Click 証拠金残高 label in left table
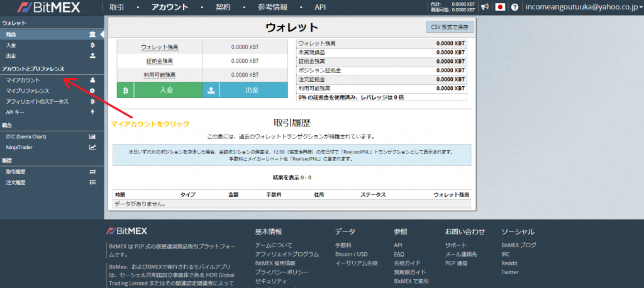The image size is (644, 288). pyautogui.click(x=160, y=61)
